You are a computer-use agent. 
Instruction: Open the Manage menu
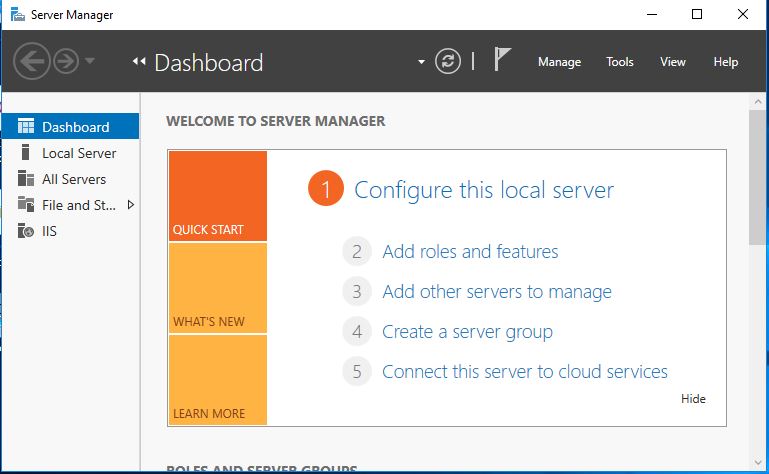559,62
